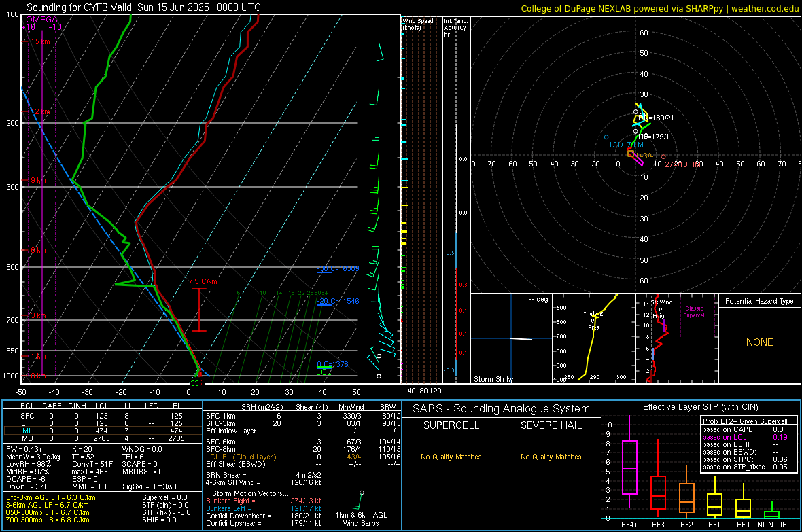Click the 'K = 20' index value
The width and height of the screenshot is (802, 532).
(82, 449)
